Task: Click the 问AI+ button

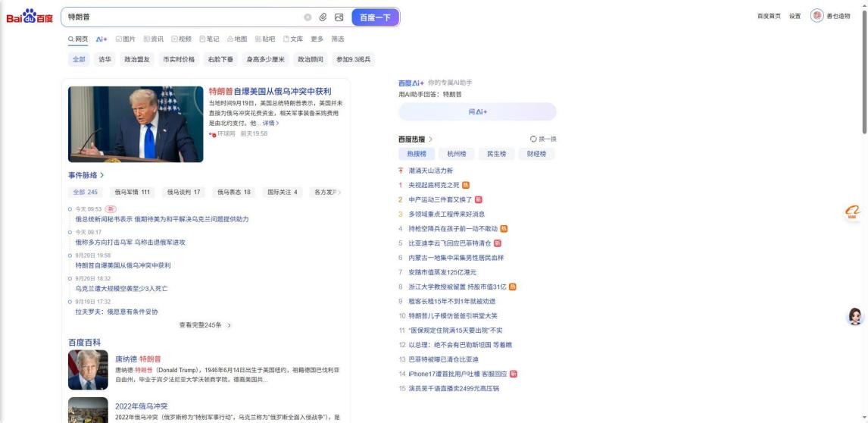Action: click(x=477, y=111)
